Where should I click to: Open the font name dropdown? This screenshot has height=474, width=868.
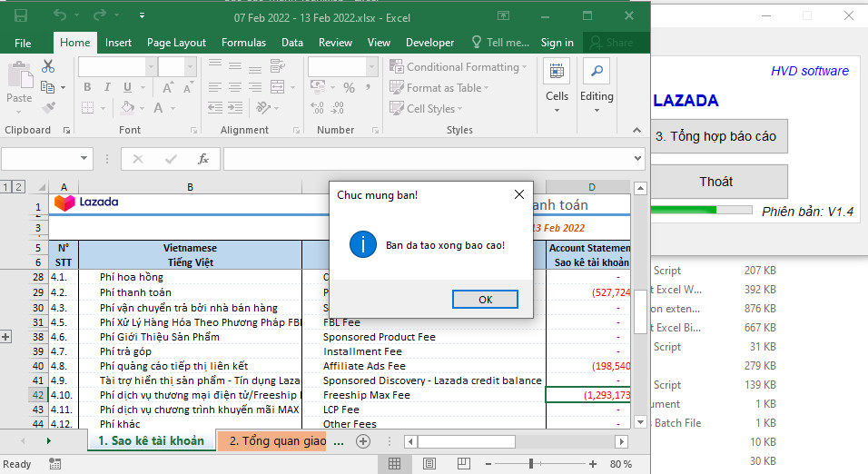tap(151, 67)
